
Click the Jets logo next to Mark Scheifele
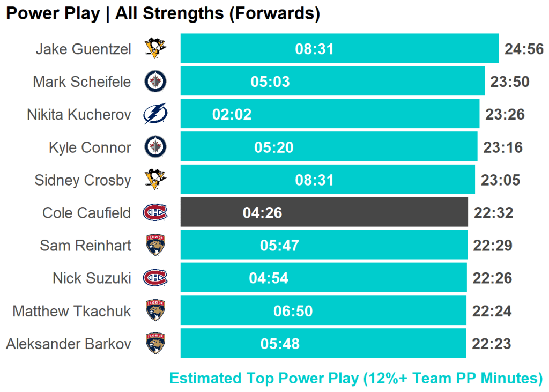[155, 82]
